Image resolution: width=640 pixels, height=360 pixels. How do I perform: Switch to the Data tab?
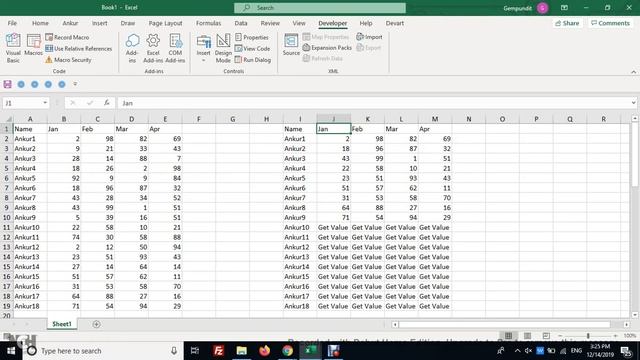tap(241, 23)
